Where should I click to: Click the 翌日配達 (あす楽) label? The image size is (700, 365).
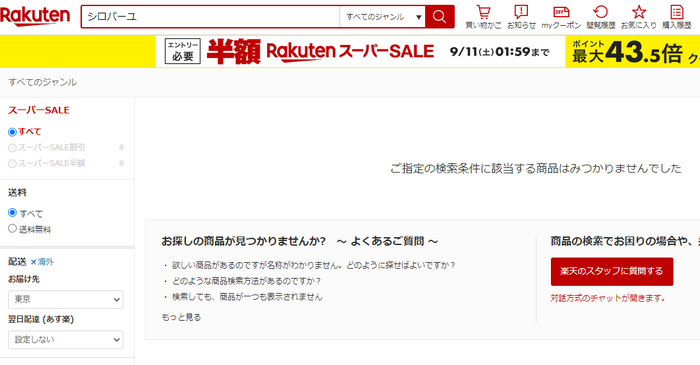[x=41, y=319]
